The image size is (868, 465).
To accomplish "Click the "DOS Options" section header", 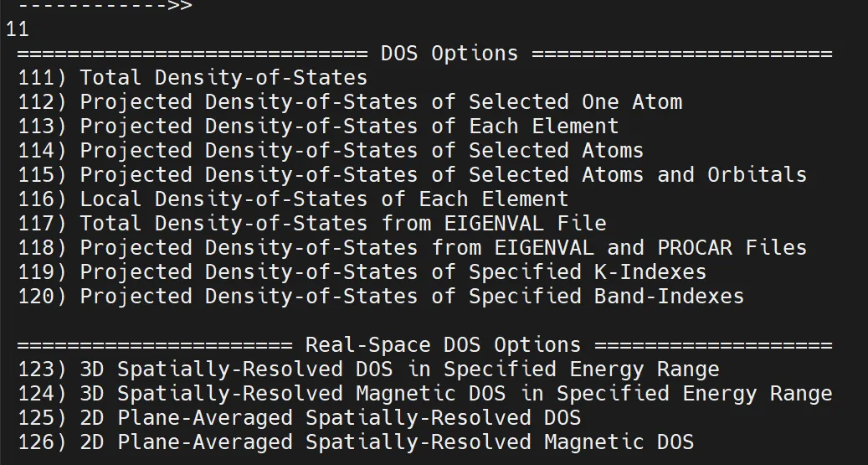I will click(449, 54).
